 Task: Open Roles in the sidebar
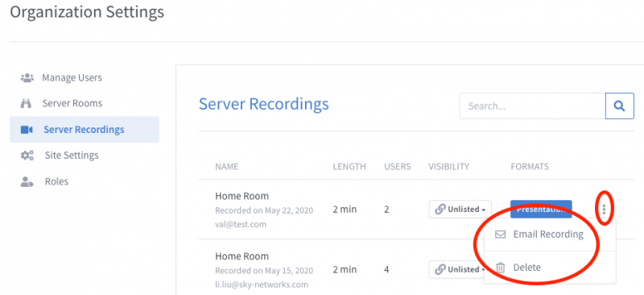[56, 181]
